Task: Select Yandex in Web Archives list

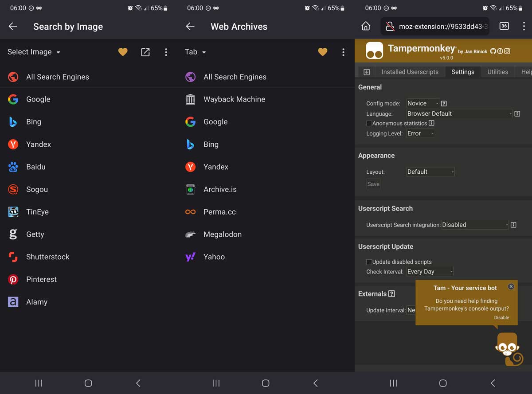Action: [266, 167]
